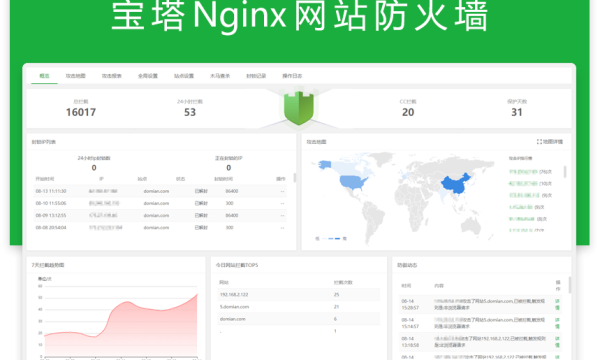The height and width of the screenshot is (360, 600).
Task: Click the first attack IP ranking entry
Action: tap(530, 172)
